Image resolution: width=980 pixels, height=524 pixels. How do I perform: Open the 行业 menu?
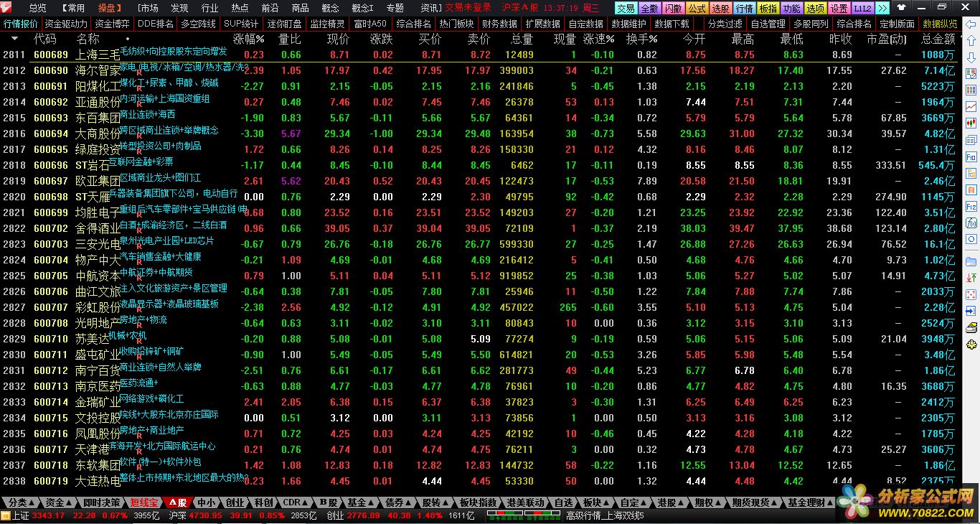coord(209,8)
